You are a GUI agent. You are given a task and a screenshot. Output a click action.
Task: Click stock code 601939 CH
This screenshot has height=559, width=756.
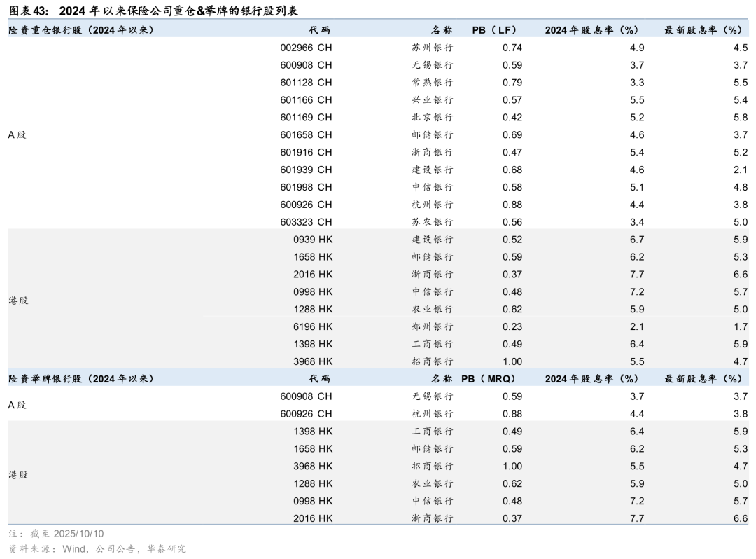point(306,170)
